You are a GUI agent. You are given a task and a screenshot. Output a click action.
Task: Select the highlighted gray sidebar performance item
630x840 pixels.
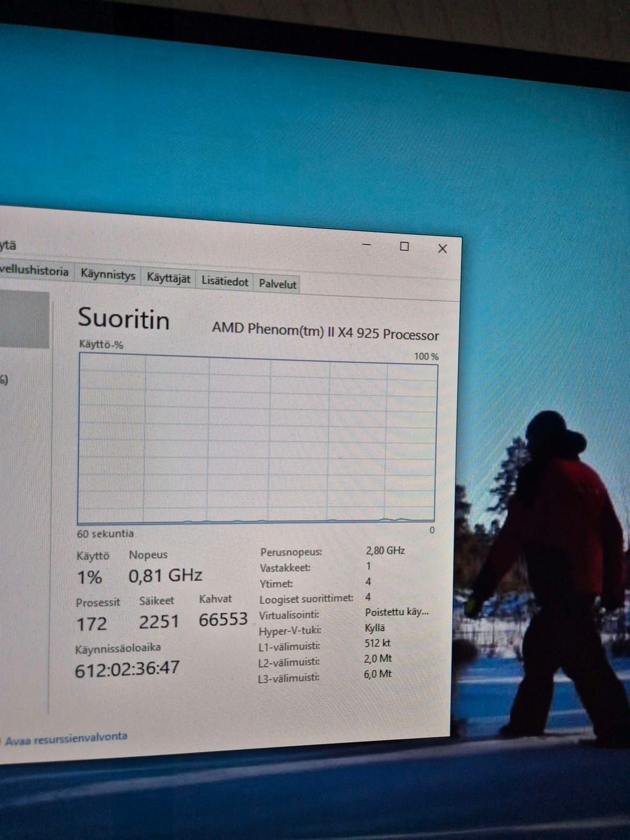pyautogui.click(x=24, y=320)
